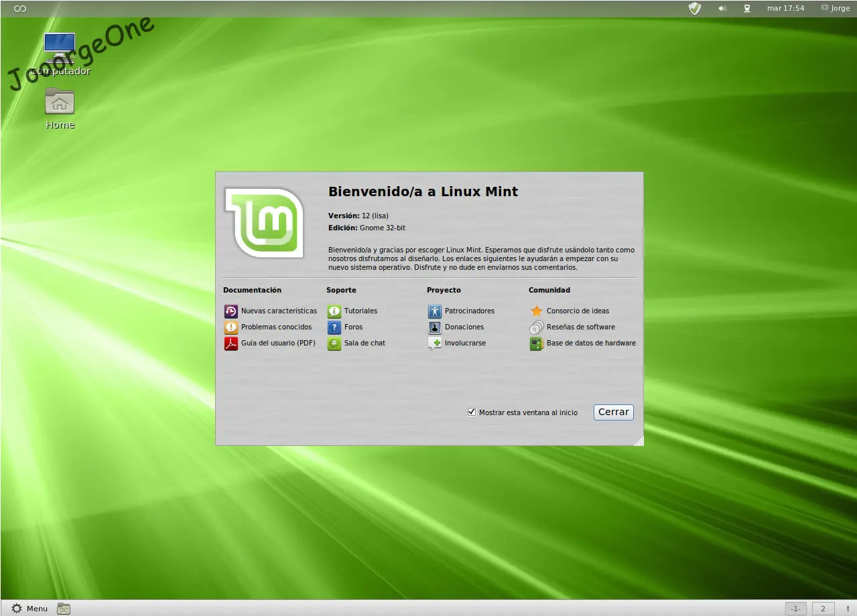Open the Consorcio de ideas link
The height and width of the screenshot is (616, 857).
578,311
